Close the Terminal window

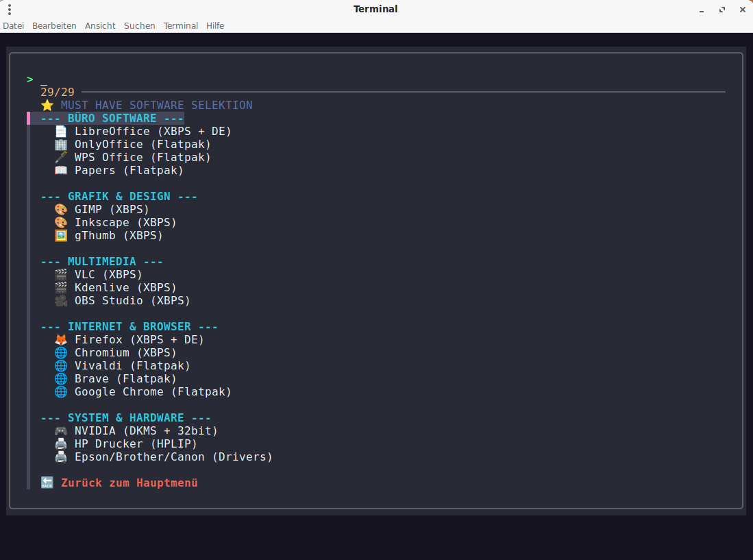coord(743,10)
